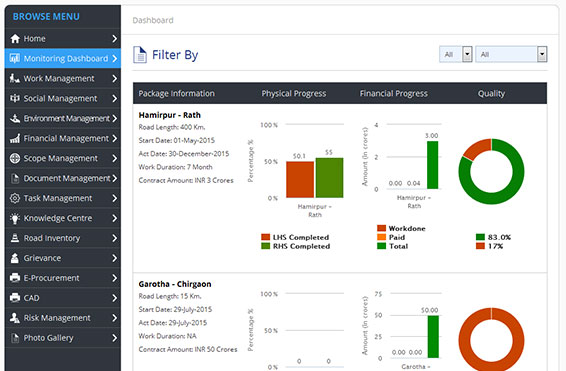
Task: Open Grievance menu item
Action: point(63,258)
